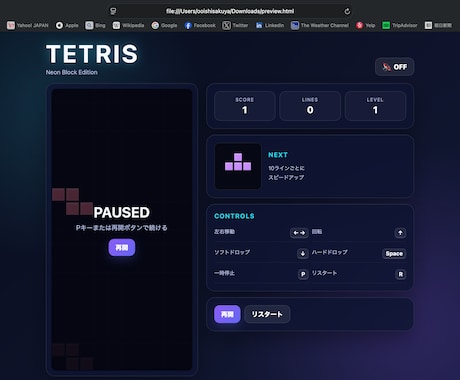This screenshot has height=380, width=460.
Task: Click the CONTROLS heading
Action: (x=234, y=216)
